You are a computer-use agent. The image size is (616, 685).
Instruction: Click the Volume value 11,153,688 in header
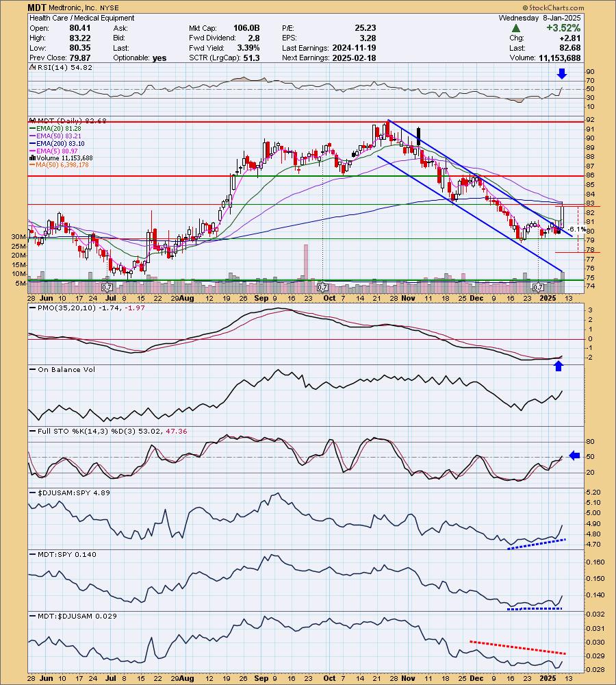[560, 58]
